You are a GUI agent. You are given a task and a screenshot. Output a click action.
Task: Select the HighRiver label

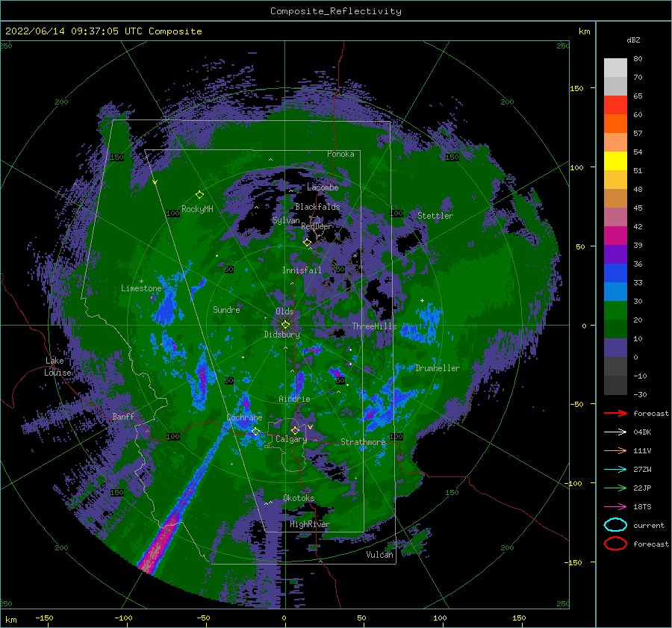(x=309, y=524)
